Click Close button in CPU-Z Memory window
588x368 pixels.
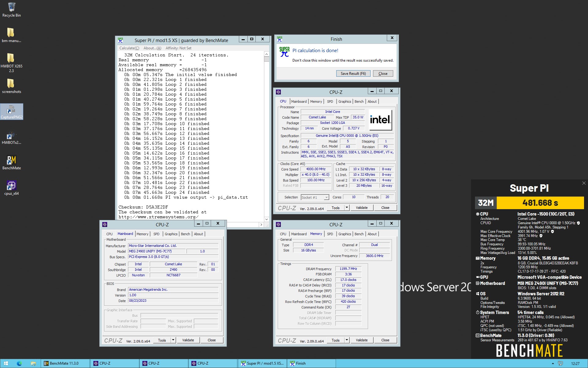385,340
